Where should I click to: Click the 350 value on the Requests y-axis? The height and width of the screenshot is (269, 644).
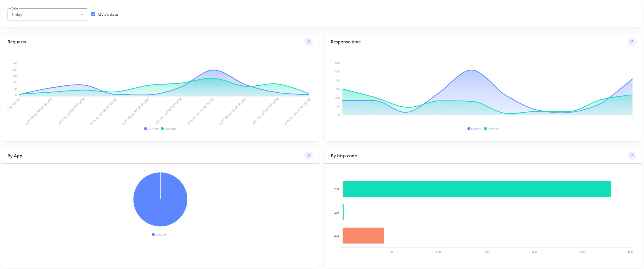pos(14,63)
